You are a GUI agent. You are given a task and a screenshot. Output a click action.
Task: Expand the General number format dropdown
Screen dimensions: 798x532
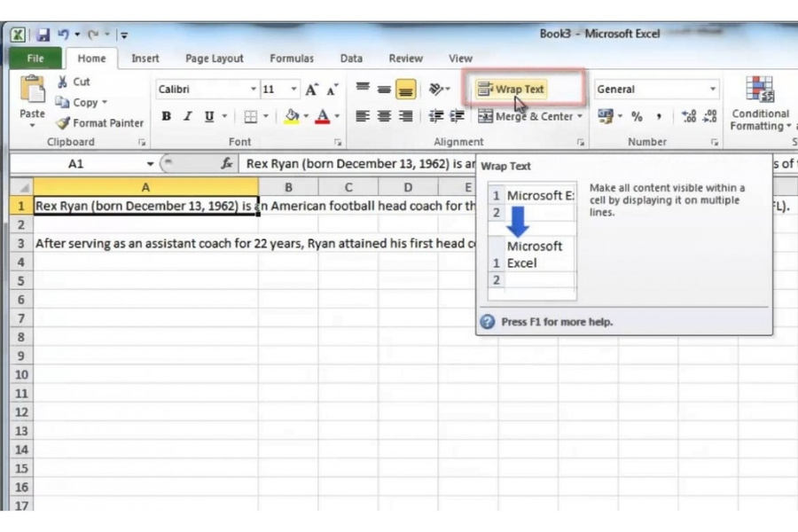pos(712,90)
